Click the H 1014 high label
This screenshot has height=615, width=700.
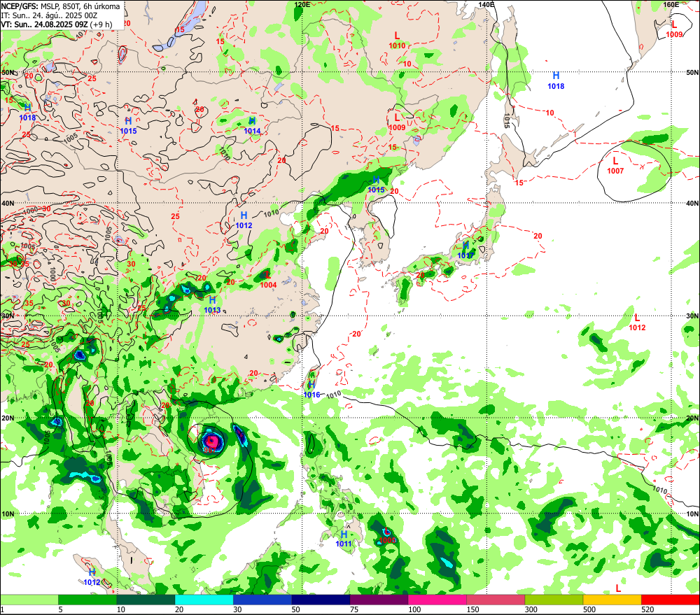click(x=252, y=126)
